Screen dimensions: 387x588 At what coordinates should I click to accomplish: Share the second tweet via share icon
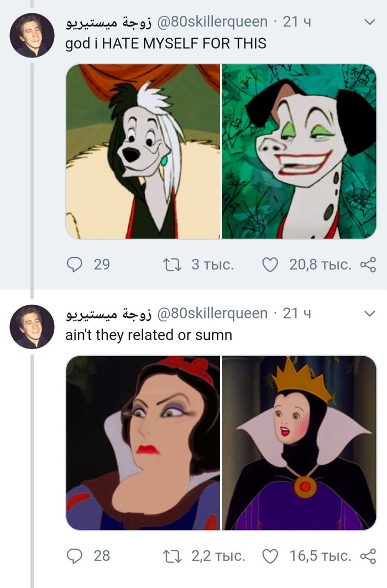click(x=368, y=555)
